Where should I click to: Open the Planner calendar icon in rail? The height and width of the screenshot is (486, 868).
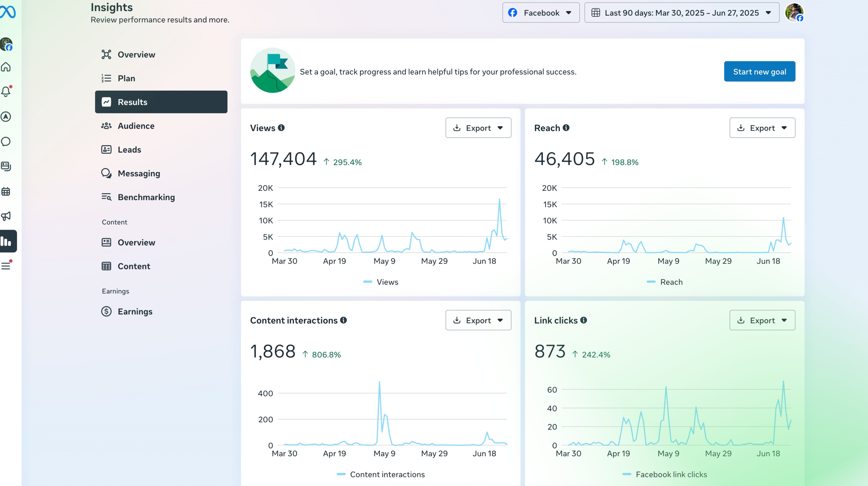pyautogui.click(x=6, y=191)
